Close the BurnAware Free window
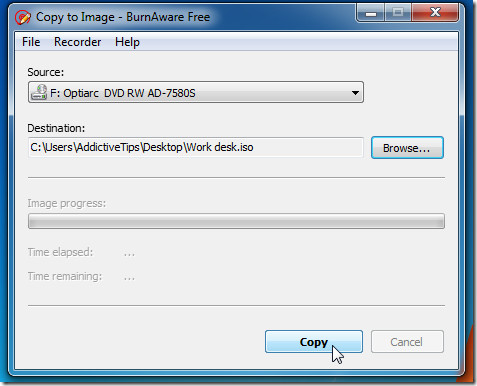 coord(435,13)
